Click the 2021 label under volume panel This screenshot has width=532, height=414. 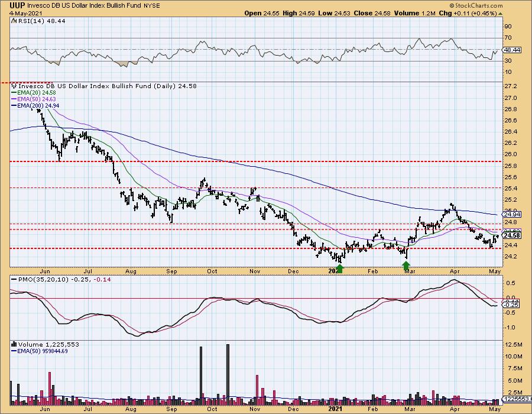pos(336,409)
